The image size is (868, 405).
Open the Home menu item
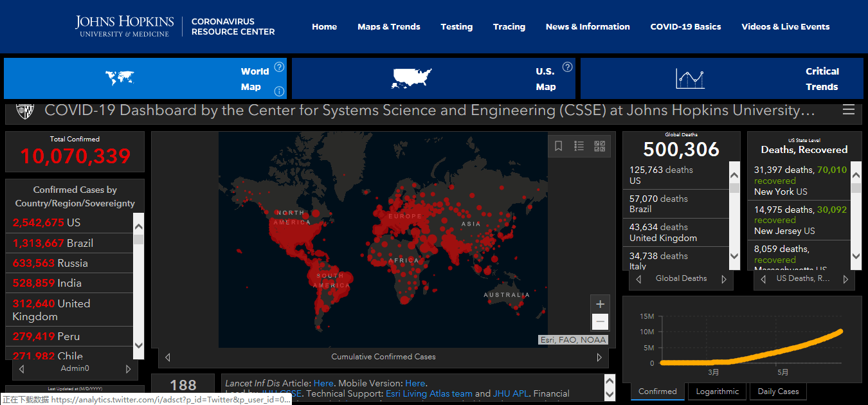(325, 27)
